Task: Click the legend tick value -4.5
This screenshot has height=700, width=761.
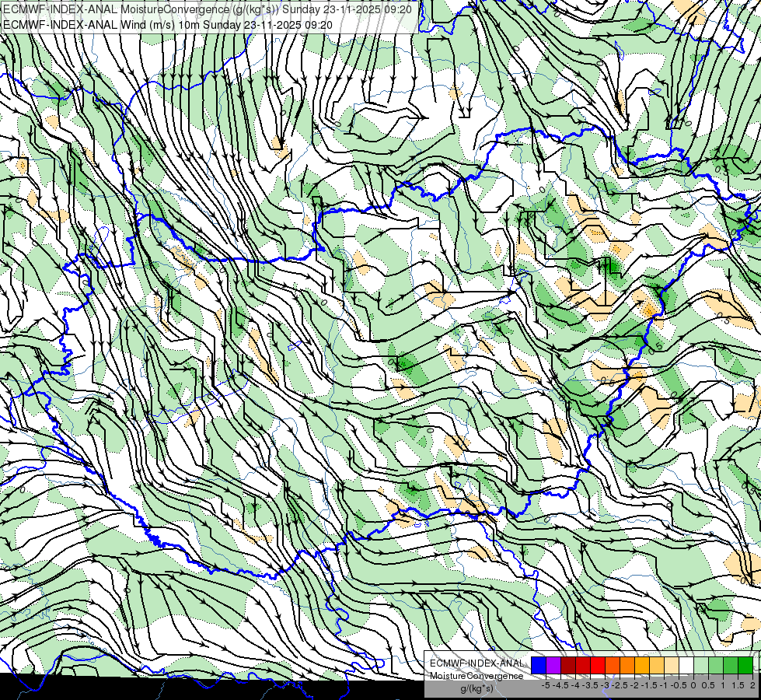Action: (x=560, y=685)
